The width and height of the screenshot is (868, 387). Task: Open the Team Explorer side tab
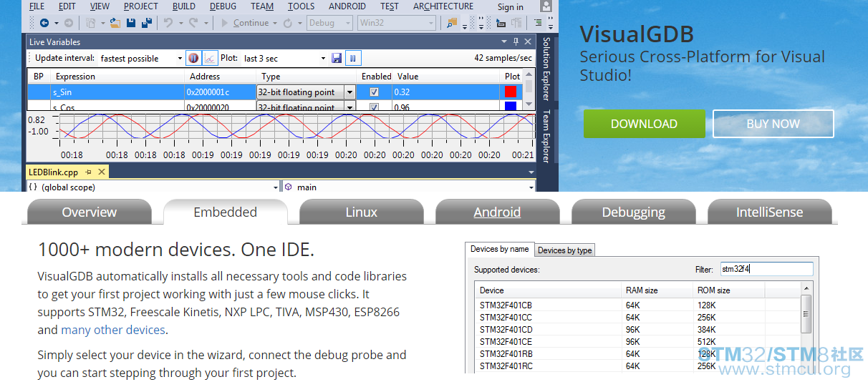point(546,137)
